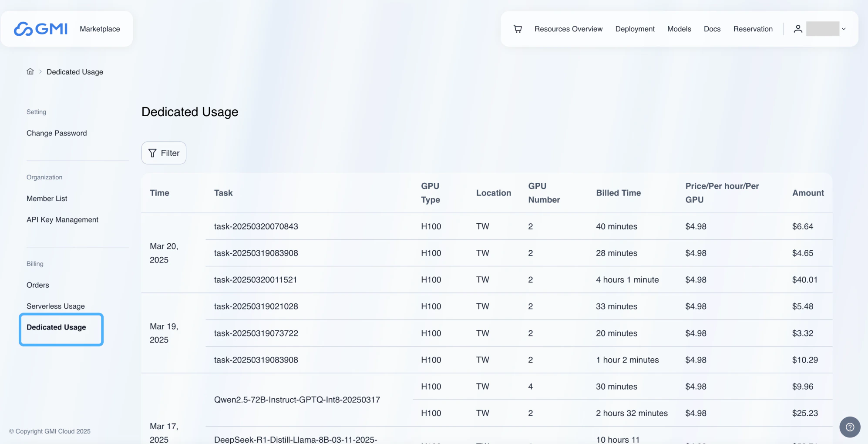The width and height of the screenshot is (868, 444).
Task: Click the Time column header
Action: pyautogui.click(x=159, y=193)
